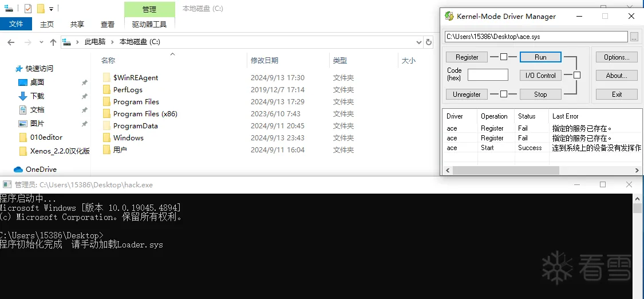The width and height of the screenshot is (644, 299).
Task: Open 文档 in the navigation pane
Action: [x=37, y=109]
